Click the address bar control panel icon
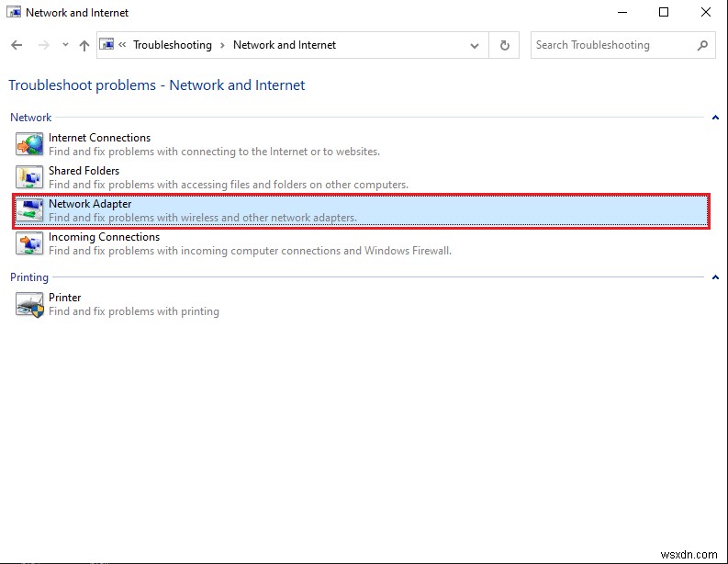 [106, 45]
